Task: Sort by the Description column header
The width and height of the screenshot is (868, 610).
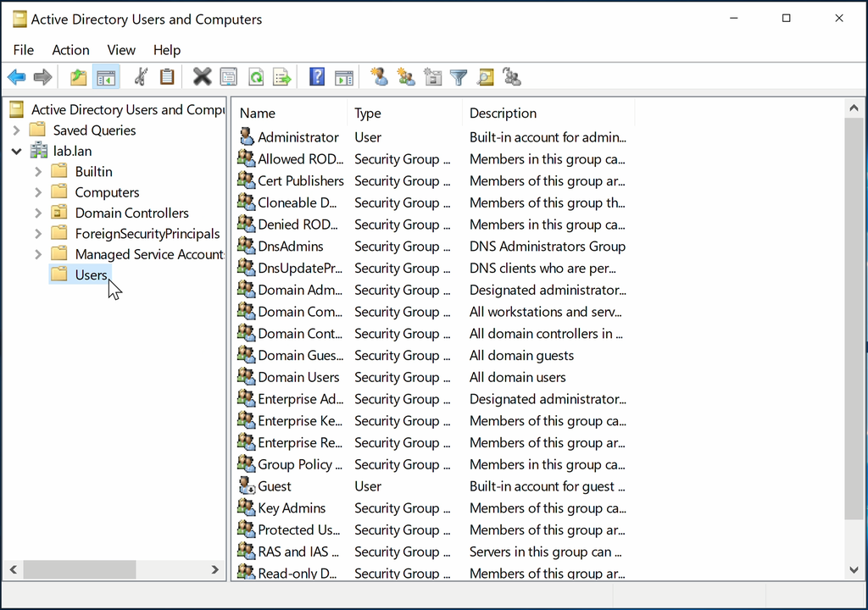Action: [548, 113]
